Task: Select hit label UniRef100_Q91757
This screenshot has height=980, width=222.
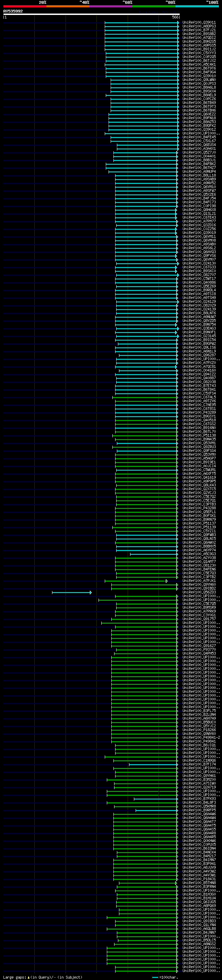Action: coord(199,619)
